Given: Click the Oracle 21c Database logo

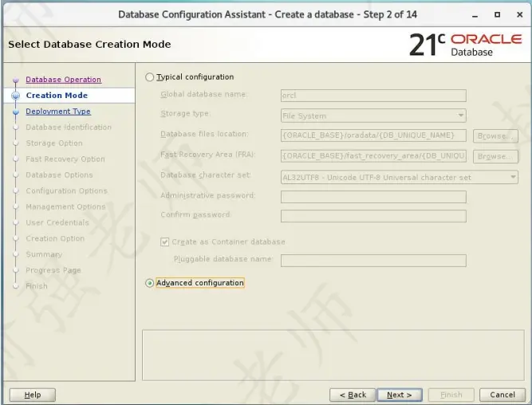Looking at the screenshot, I should click(465, 45).
